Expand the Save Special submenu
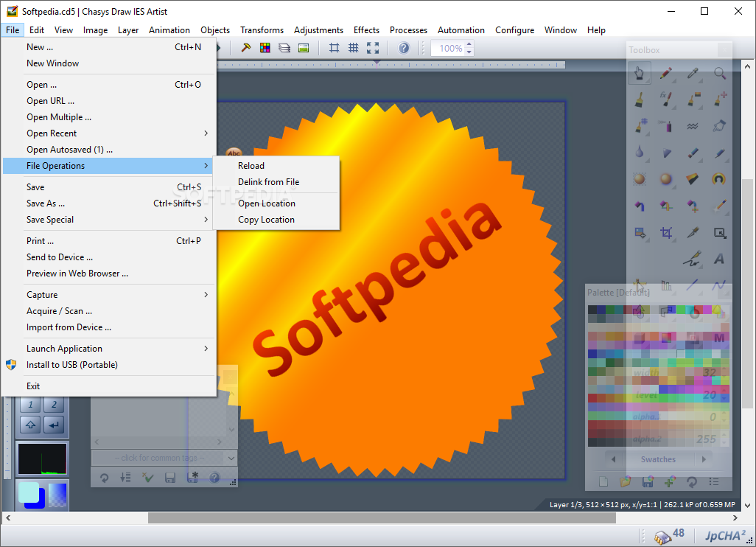The height and width of the screenshot is (547, 756). 109,220
